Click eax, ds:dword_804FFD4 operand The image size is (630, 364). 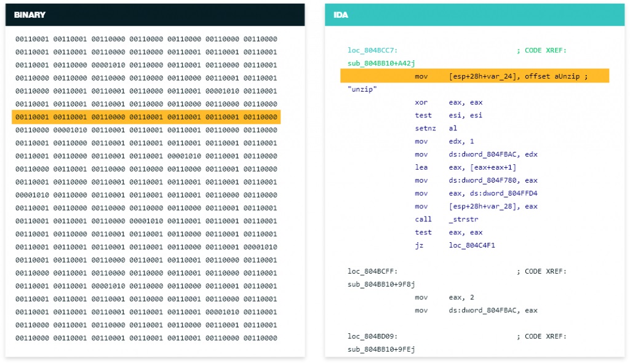(x=493, y=193)
